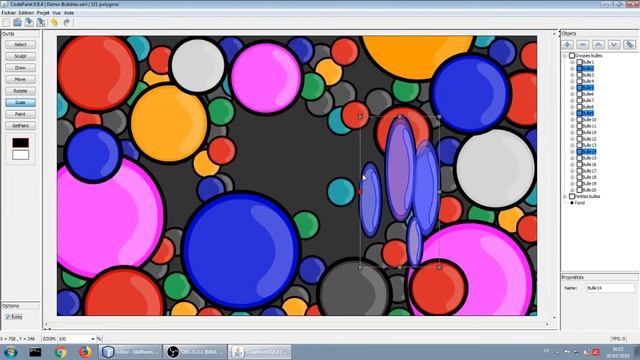The image size is (640, 360).
Task: Activate the Move tool button
Action: [20, 79]
